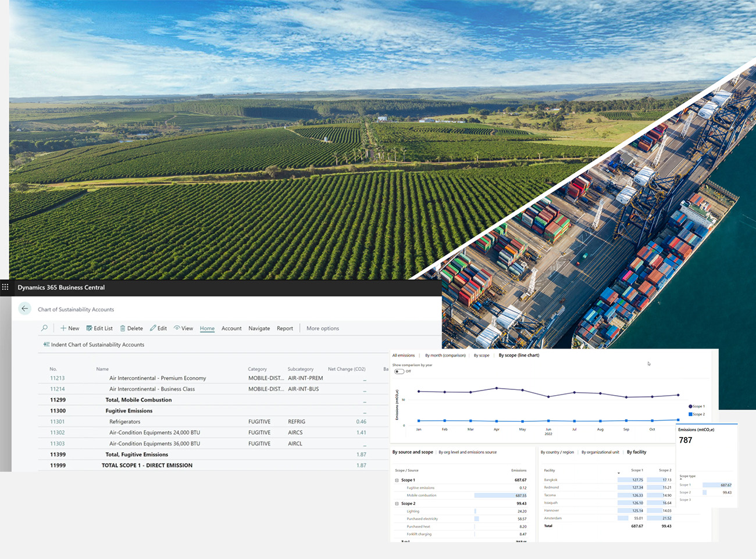Select By scope (line chart) tab
Image resolution: width=756 pixels, height=559 pixels.
click(x=519, y=355)
